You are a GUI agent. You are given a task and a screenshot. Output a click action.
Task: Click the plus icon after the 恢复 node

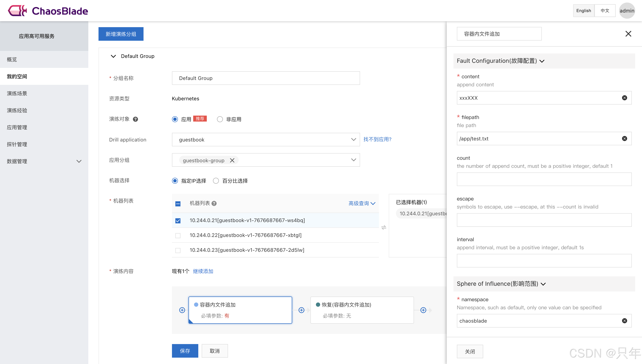(423, 310)
